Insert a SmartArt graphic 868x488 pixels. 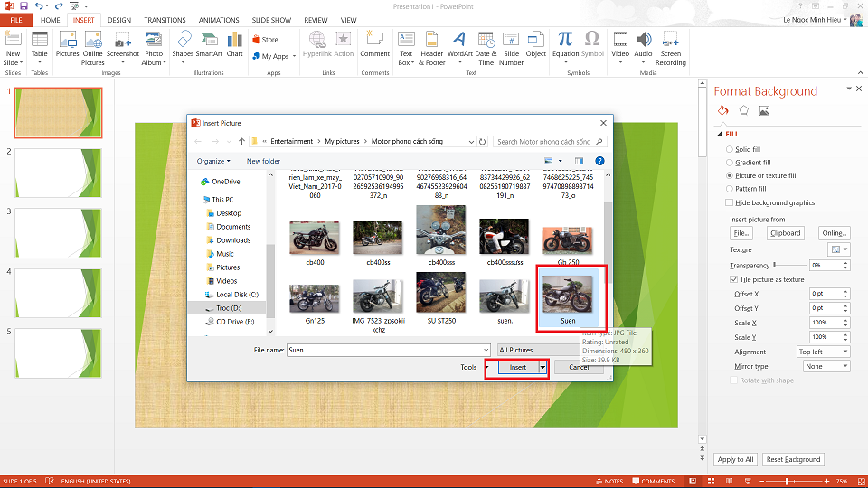tap(209, 44)
